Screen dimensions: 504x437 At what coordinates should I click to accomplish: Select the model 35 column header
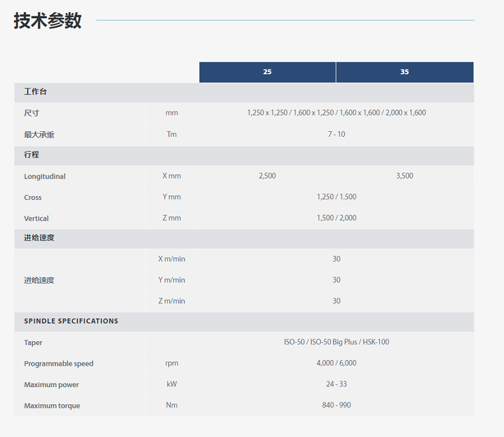pyautogui.click(x=404, y=72)
